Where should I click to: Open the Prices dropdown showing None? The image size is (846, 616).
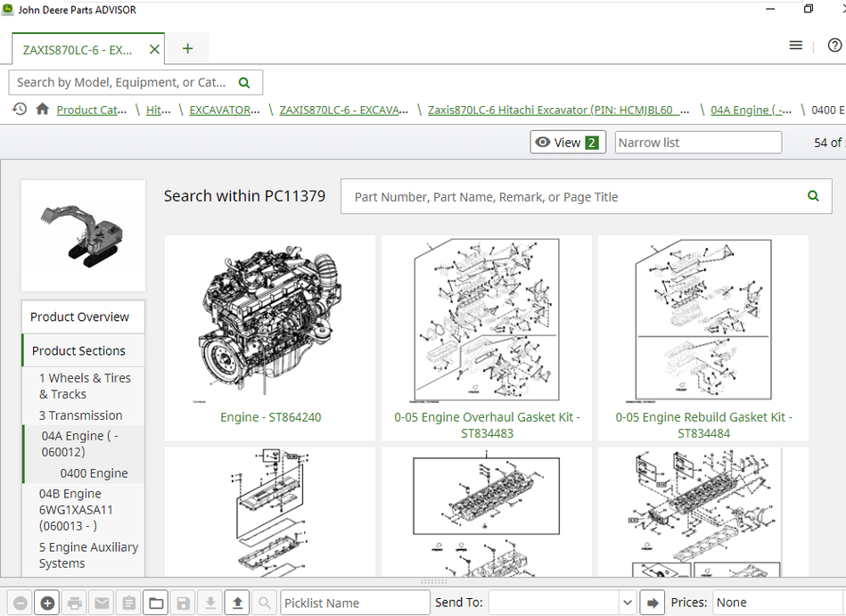(x=776, y=604)
